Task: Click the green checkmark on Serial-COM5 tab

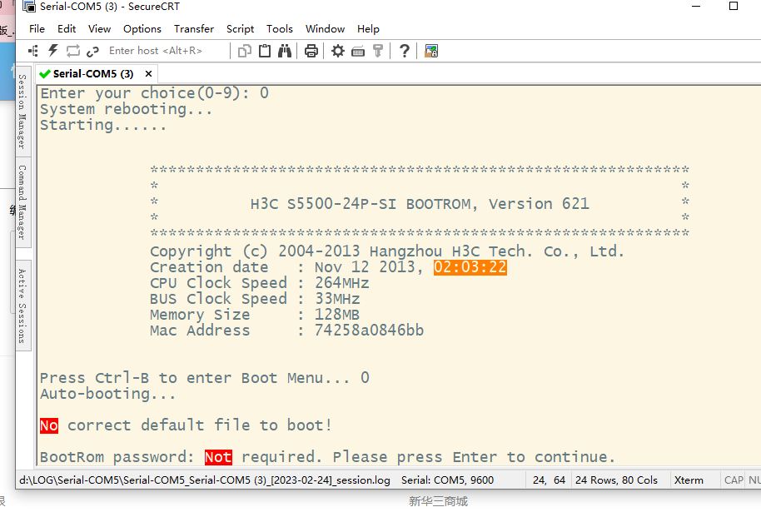Action: pyautogui.click(x=45, y=74)
